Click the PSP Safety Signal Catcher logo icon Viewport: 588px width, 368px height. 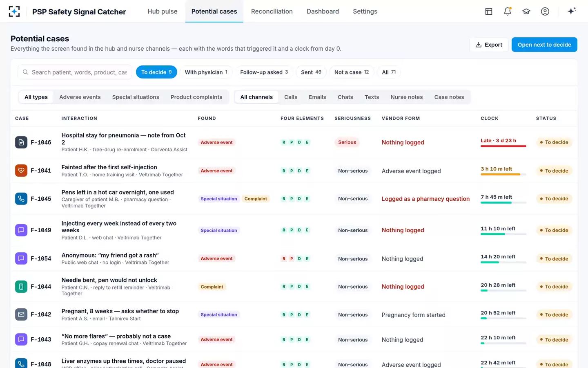(14, 11)
